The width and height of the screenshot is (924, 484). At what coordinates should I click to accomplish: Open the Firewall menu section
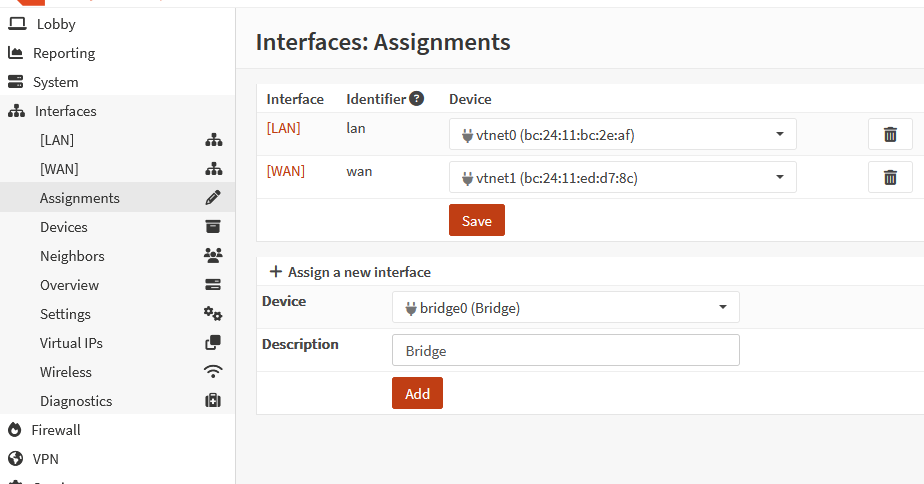pyautogui.click(x=57, y=430)
